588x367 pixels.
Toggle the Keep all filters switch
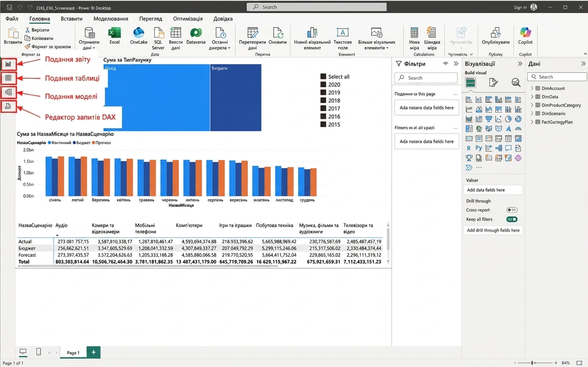click(x=512, y=219)
